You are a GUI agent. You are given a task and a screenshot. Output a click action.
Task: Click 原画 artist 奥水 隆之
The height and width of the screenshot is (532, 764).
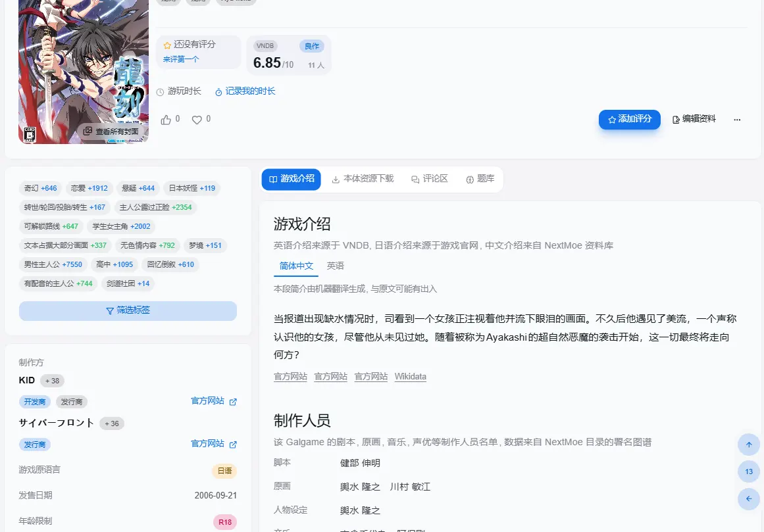click(x=360, y=487)
